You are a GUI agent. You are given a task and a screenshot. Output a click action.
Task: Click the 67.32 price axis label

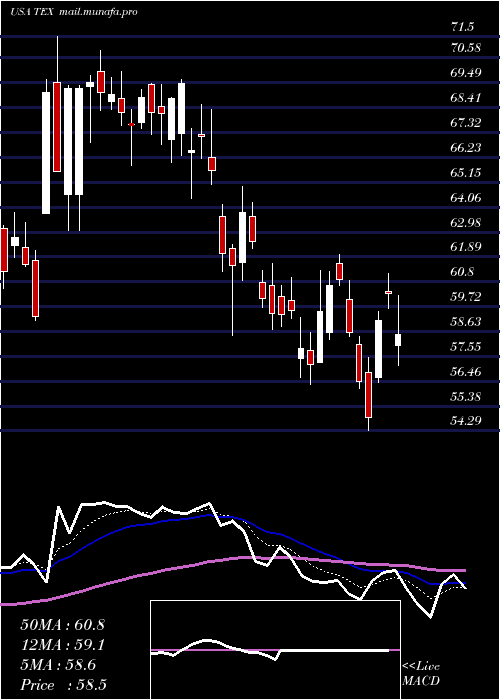(x=466, y=122)
